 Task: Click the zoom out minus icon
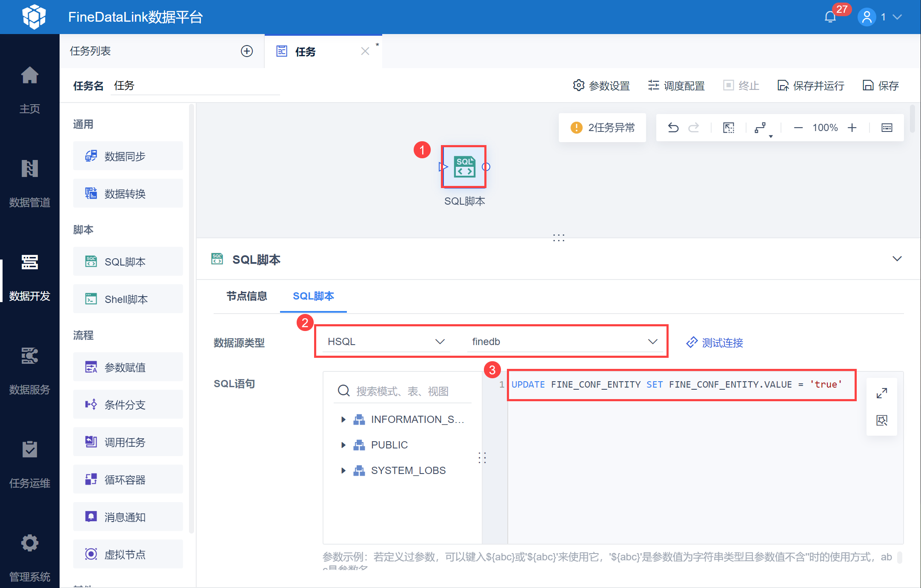point(798,128)
